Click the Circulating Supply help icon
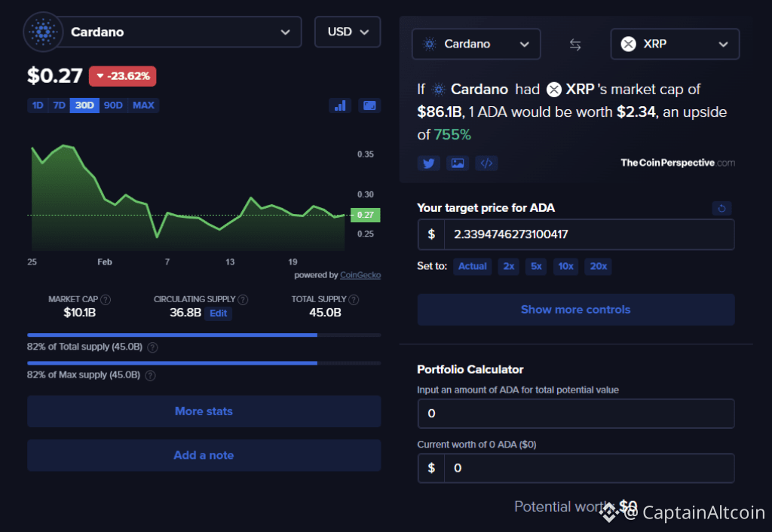The height and width of the screenshot is (532, 772). click(x=243, y=299)
